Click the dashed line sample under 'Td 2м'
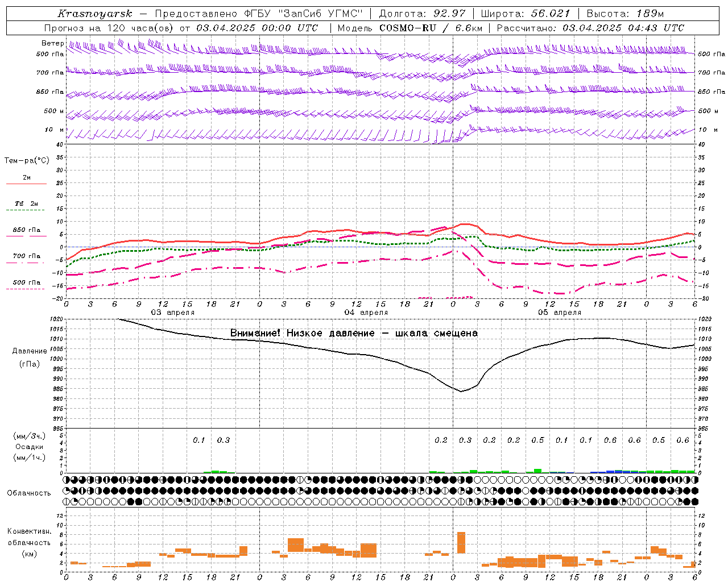 tap(26, 210)
